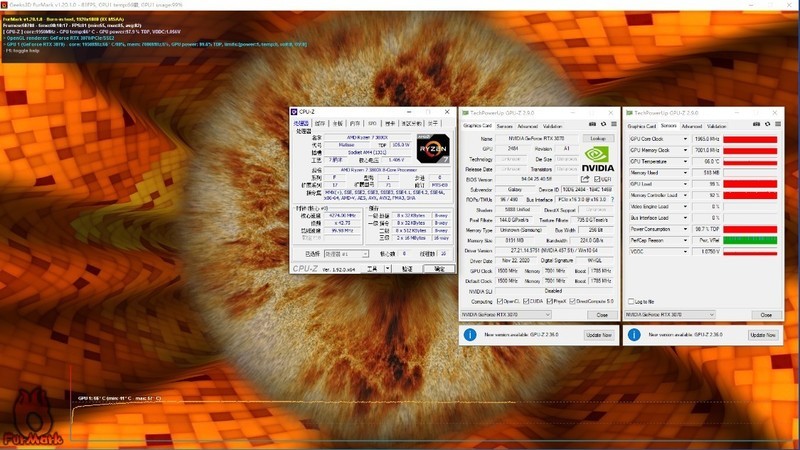
Task: Switch to Validation tab in Sensors window
Action: click(x=716, y=126)
